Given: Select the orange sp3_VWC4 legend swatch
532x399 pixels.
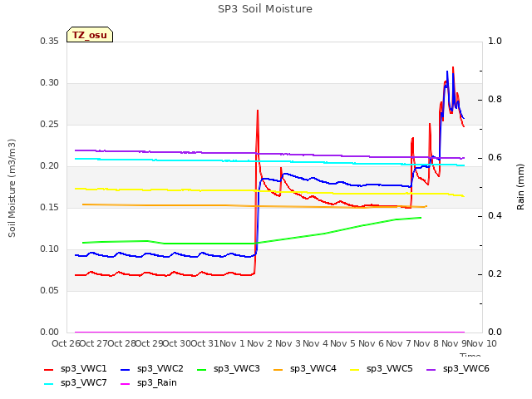Looking at the screenshot, I should [278, 369].
